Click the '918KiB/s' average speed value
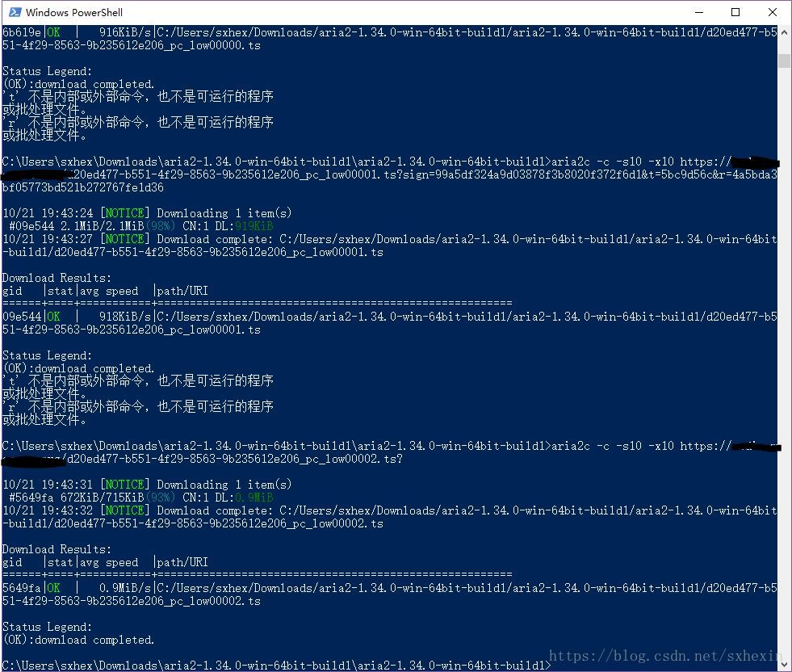Viewport: 792px width, 672px height. (x=125, y=317)
